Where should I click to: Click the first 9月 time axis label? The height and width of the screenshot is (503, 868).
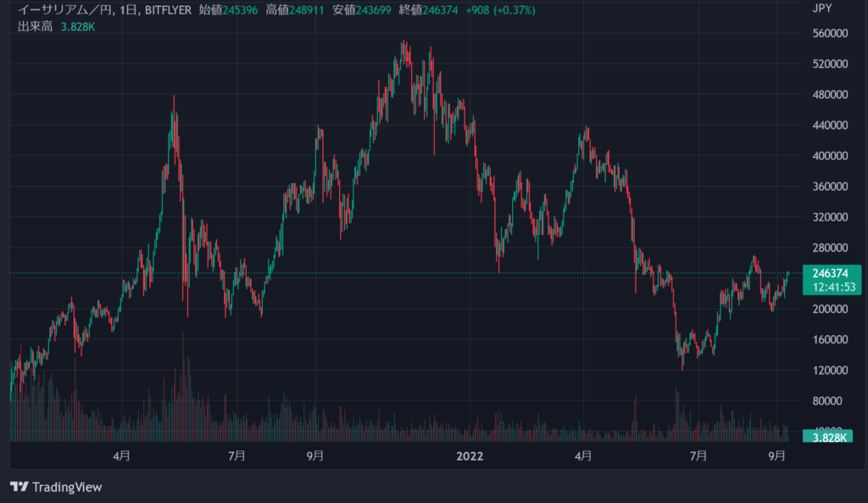click(x=315, y=455)
